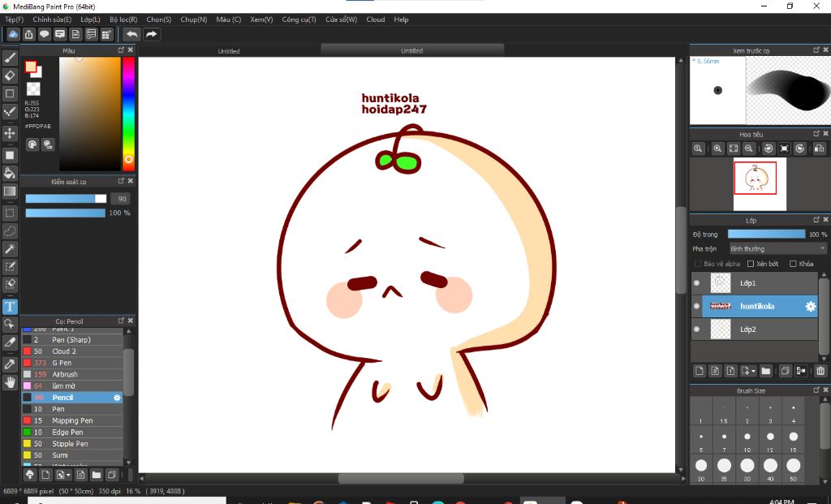Toggle the Bảo vệ alpha checkbox
The height and width of the screenshot is (504, 831).
click(698, 264)
